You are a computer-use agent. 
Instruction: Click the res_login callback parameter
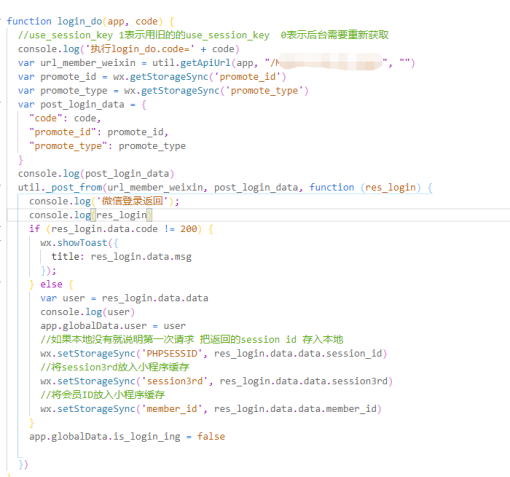tap(390, 188)
